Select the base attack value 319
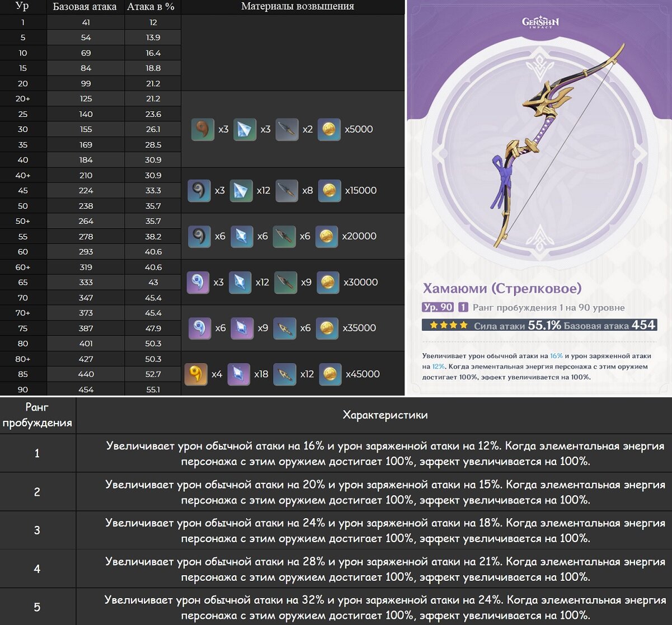 [86, 267]
